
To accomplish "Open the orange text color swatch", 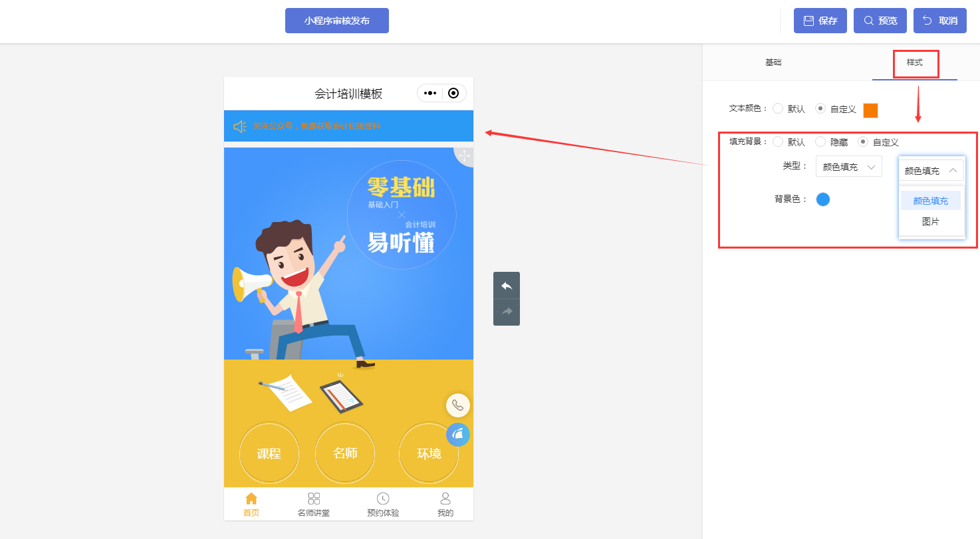I will point(870,110).
